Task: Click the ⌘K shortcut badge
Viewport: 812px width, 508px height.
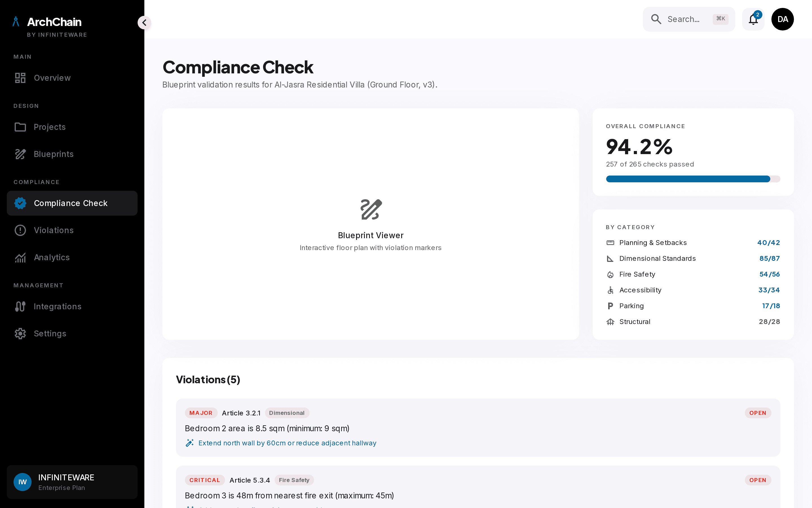Action: pyautogui.click(x=720, y=19)
